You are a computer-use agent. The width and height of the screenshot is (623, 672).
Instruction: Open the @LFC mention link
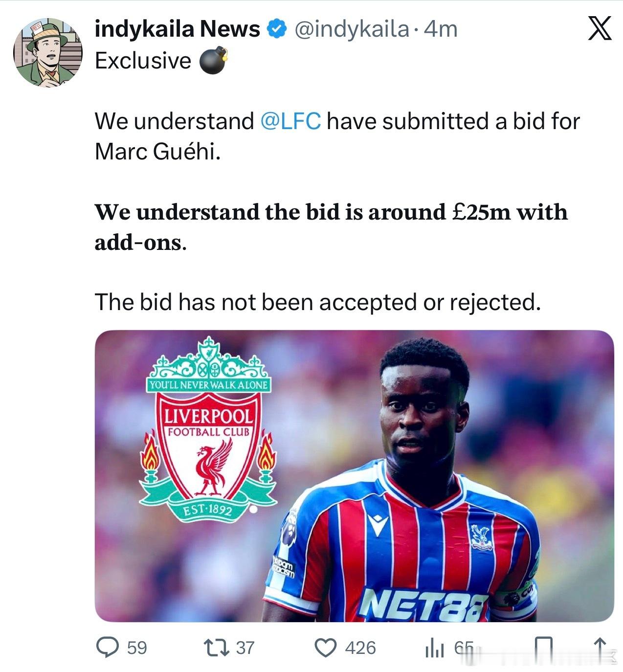[290, 121]
